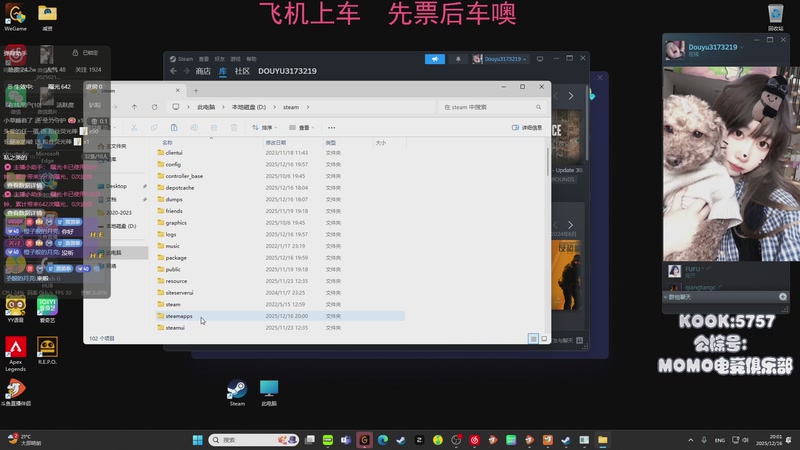Open the three-dots See more menu
Screen dimensions: 800x450
click(x=332, y=128)
